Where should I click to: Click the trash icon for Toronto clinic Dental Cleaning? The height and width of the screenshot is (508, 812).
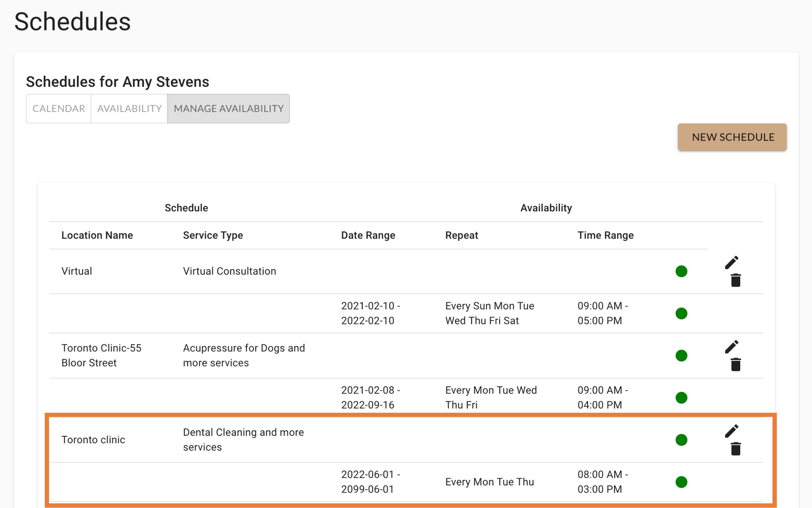pos(735,449)
